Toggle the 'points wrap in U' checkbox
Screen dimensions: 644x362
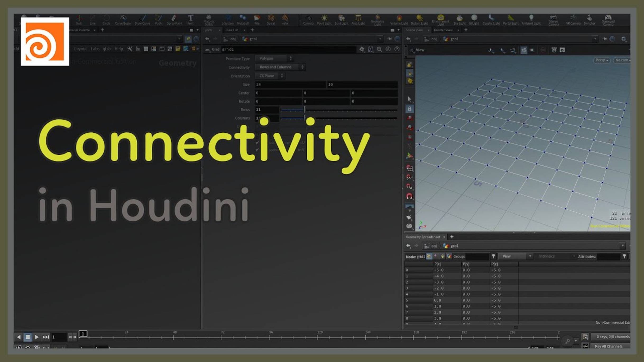[256, 142]
